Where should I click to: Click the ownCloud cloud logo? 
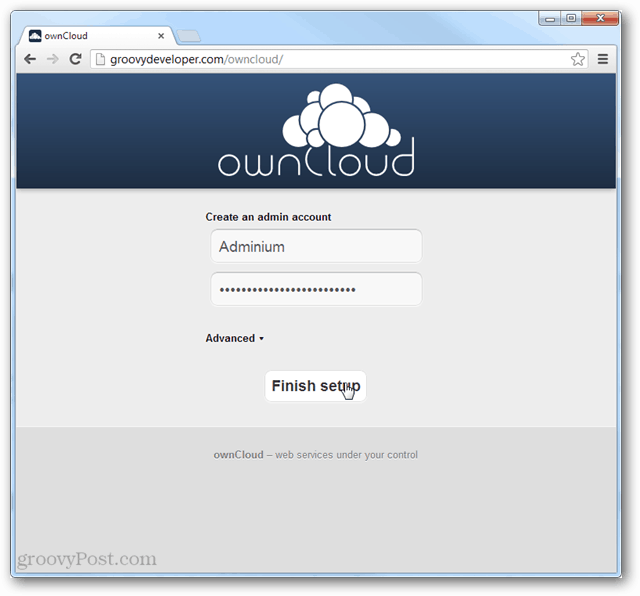[x=316, y=131]
